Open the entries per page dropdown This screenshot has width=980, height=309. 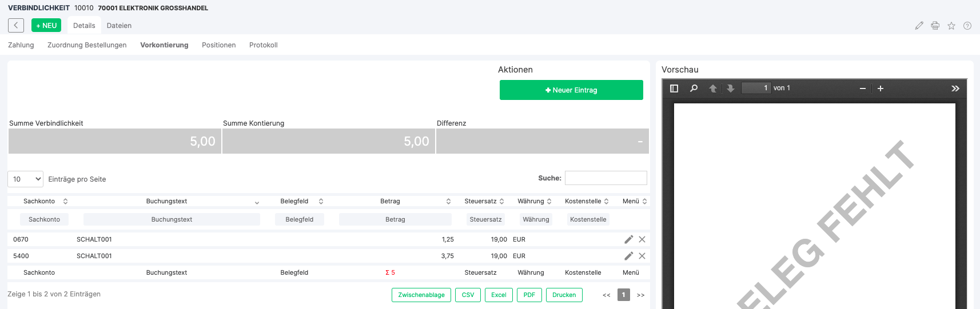26,179
